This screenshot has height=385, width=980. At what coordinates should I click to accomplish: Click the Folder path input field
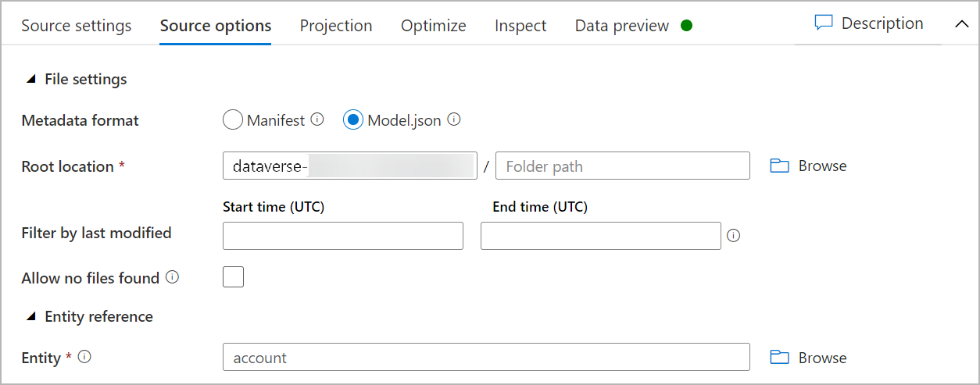pos(622,166)
